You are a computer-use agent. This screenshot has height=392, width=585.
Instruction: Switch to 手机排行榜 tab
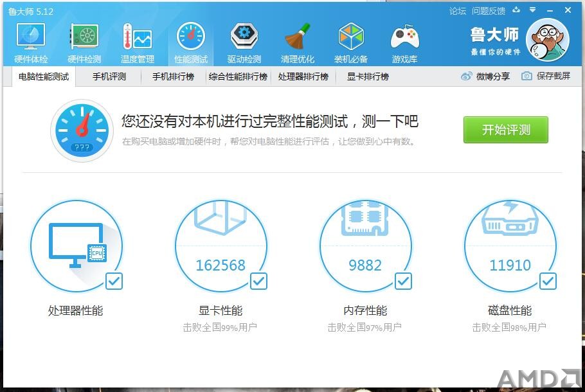[x=173, y=76]
